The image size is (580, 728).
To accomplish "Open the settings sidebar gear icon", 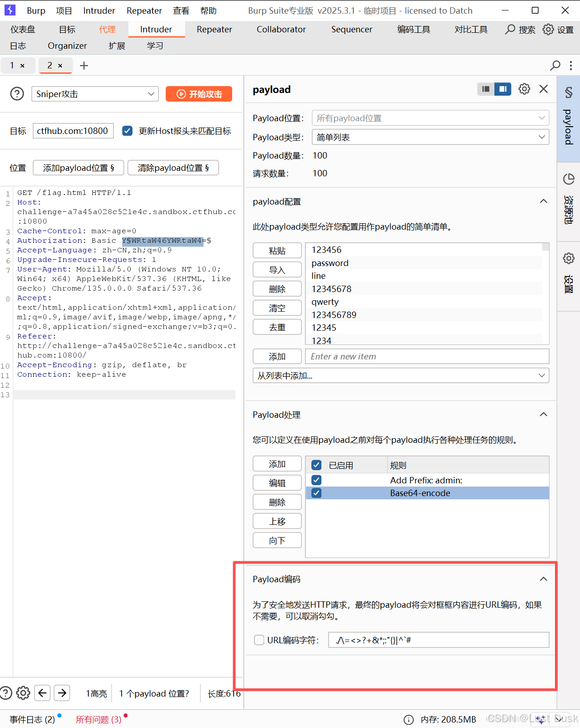I will (569, 258).
